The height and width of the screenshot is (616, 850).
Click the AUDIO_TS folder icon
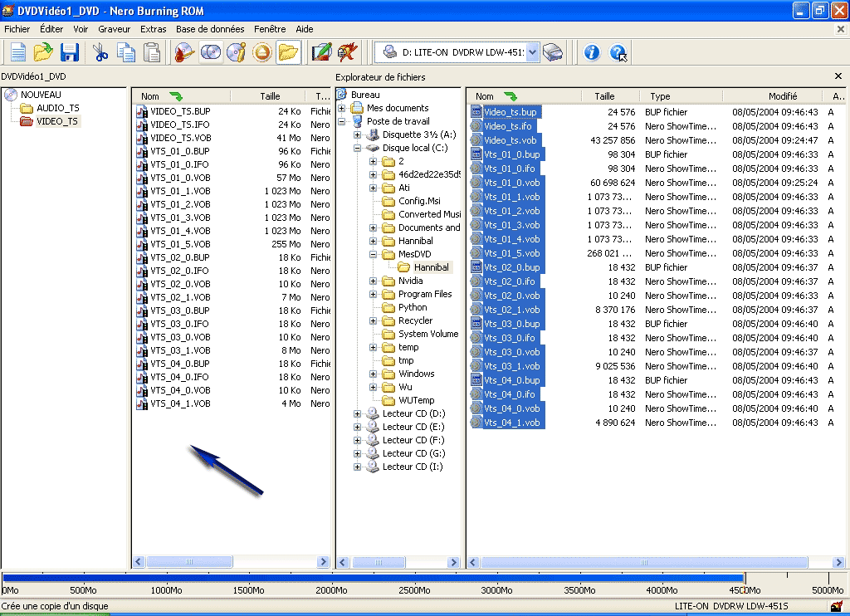[27, 109]
